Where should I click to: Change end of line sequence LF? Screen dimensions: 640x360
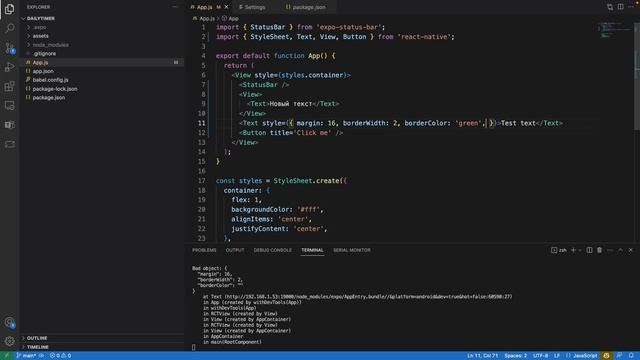click(557, 356)
